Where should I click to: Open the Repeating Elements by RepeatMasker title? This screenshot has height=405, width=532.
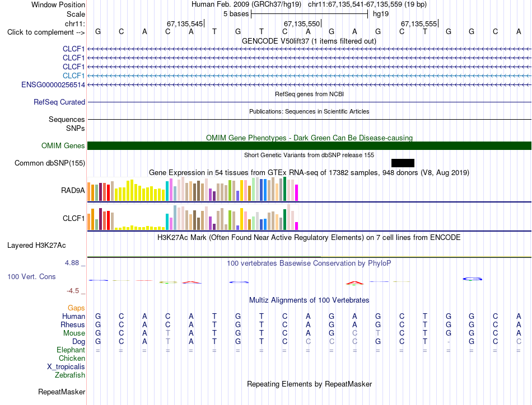(x=309, y=384)
